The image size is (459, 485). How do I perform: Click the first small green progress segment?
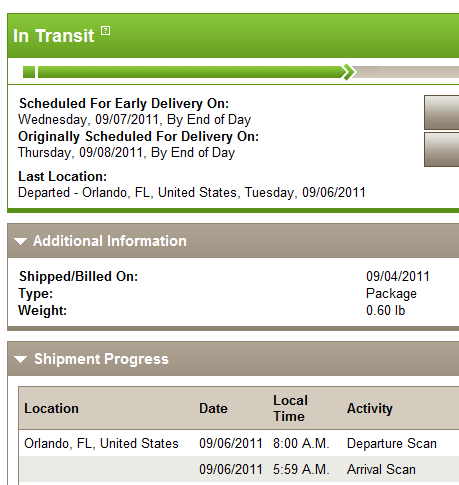click(29, 72)
